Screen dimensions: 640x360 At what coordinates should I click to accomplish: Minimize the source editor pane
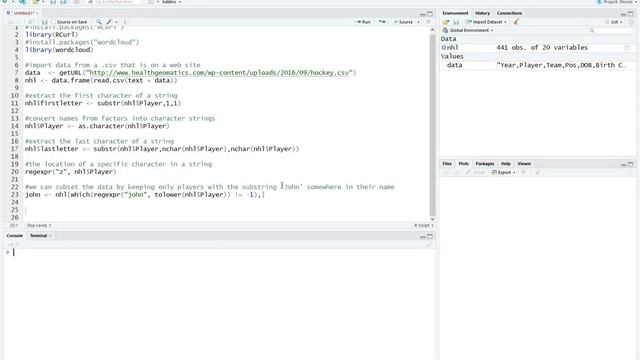coord(423,14)
